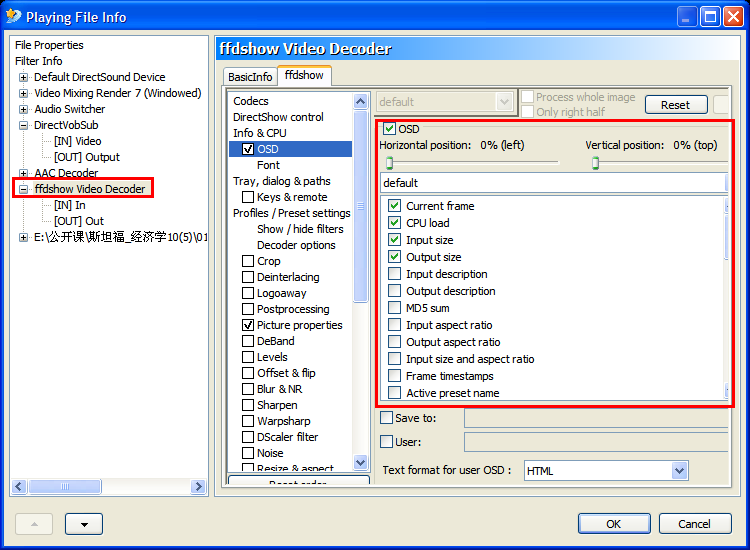Check MD5 sum OSD item
This screenshot has width=750, height=550.
point(394,308)
